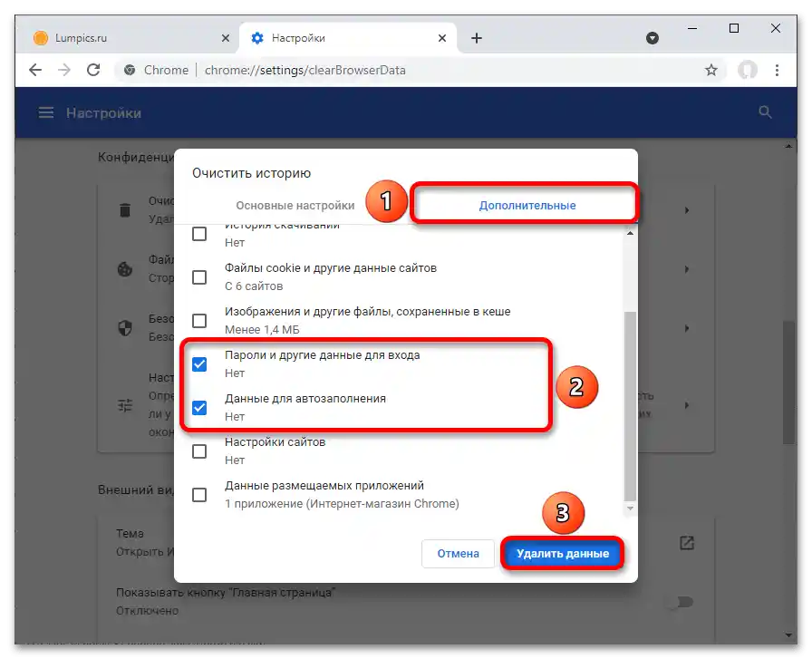This screenshot has width=812, height=659.
Task: Click the Очистить историю dialog title
Action: [251, 173]
